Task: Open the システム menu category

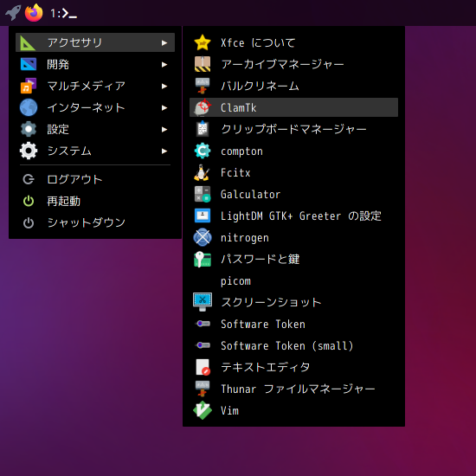Action: tap(95, 151)
